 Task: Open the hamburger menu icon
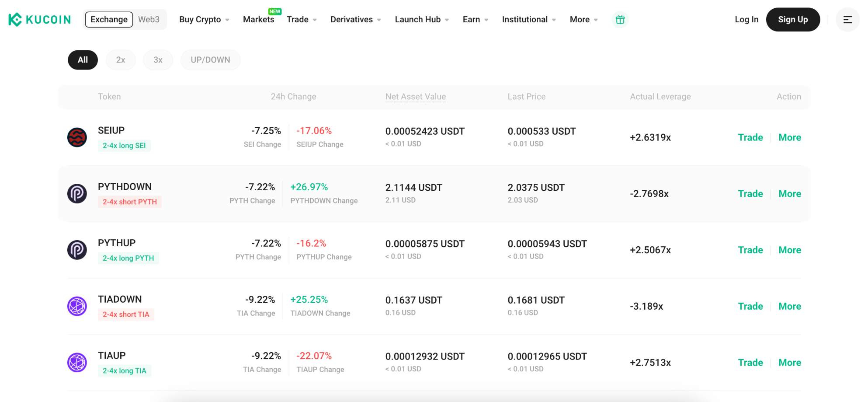[x=847, y=19]
